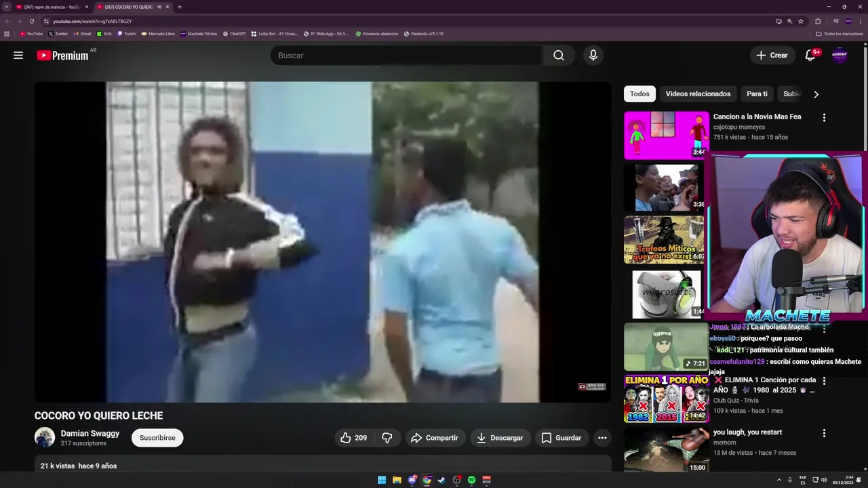
Task: Click the 21 k vistas description text
Action: coord(79,466)
